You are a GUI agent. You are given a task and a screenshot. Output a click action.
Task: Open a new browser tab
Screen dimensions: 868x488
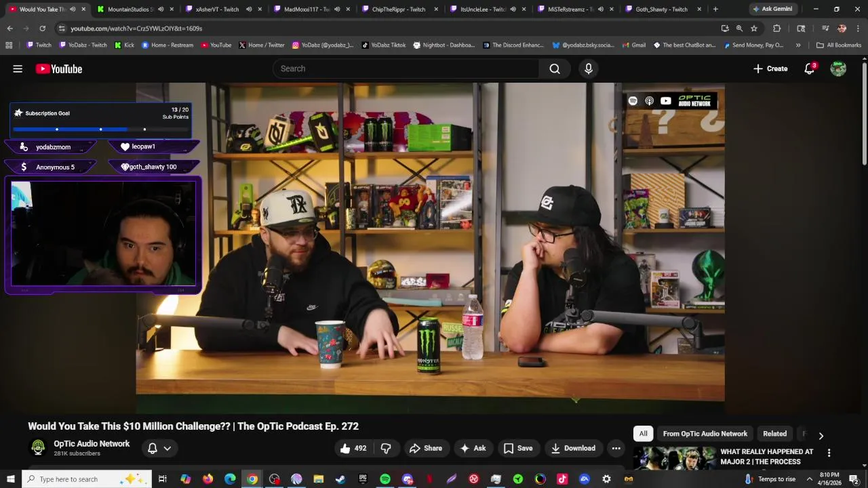click(x=715, y=9)
